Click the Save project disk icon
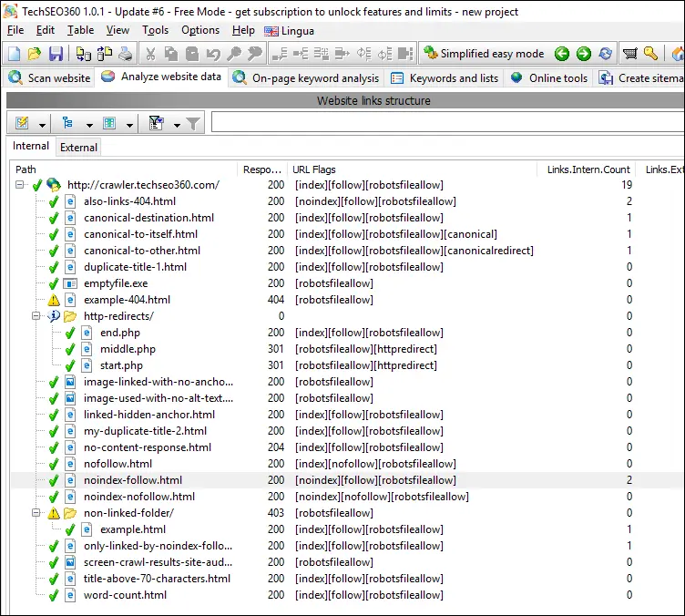Image resolution: width=685 pixels, height=616 pixels. click(x=56, y=55)
